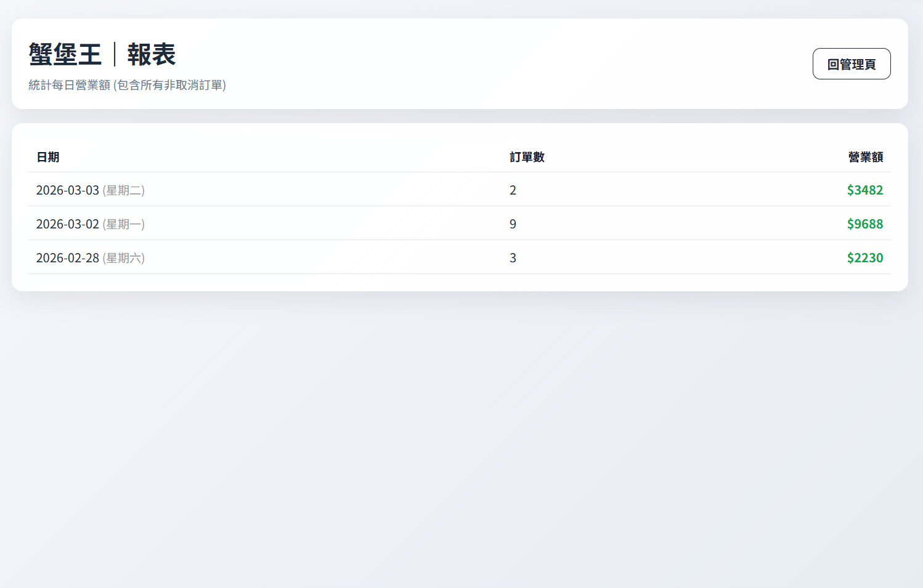The width and height of the screenshot is (923, 588).
Task: Select the 2026-02-28 date cell
Action: coord(68,258)
